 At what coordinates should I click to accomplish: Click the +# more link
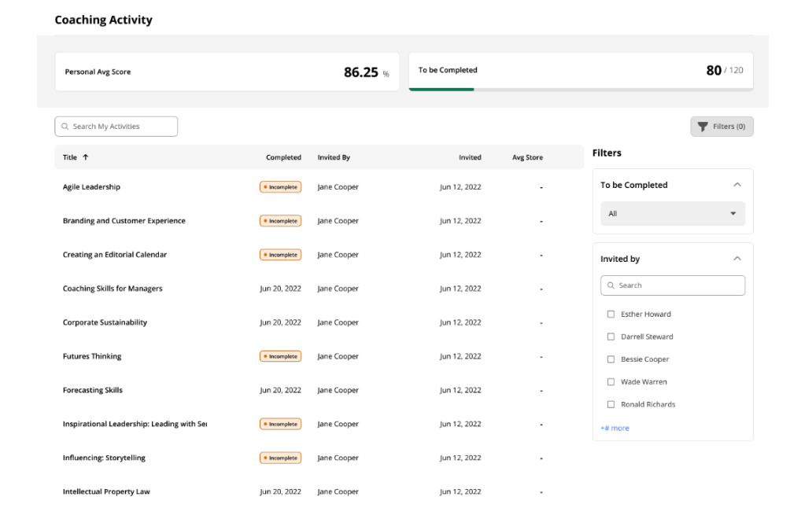615,428
